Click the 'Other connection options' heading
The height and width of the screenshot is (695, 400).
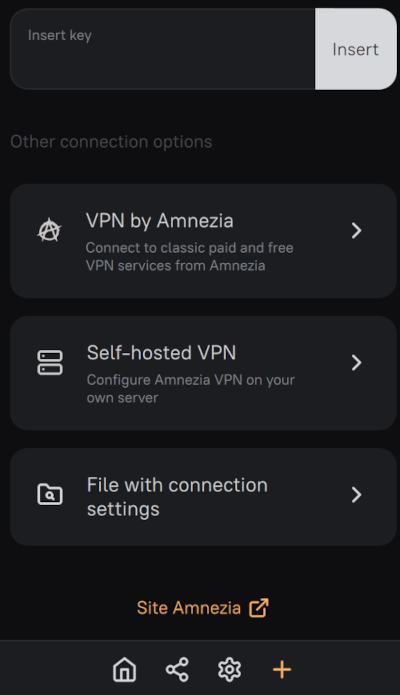tap(111, 142)
